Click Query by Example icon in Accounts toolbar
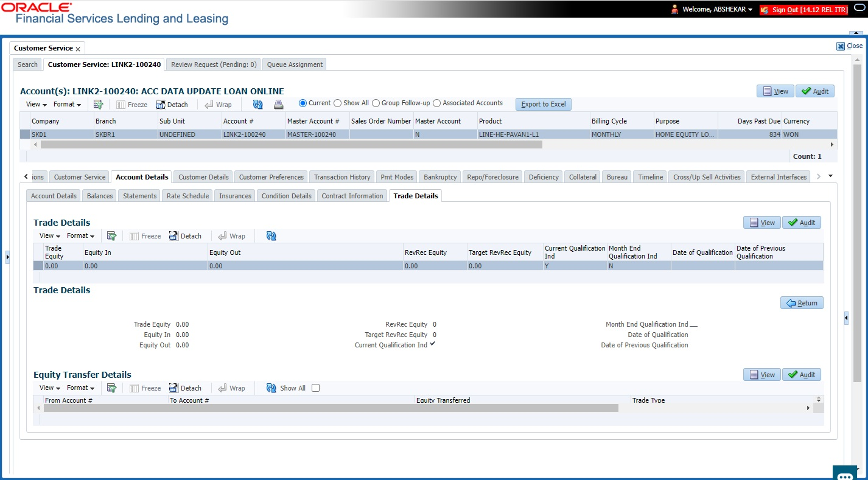 98,104
